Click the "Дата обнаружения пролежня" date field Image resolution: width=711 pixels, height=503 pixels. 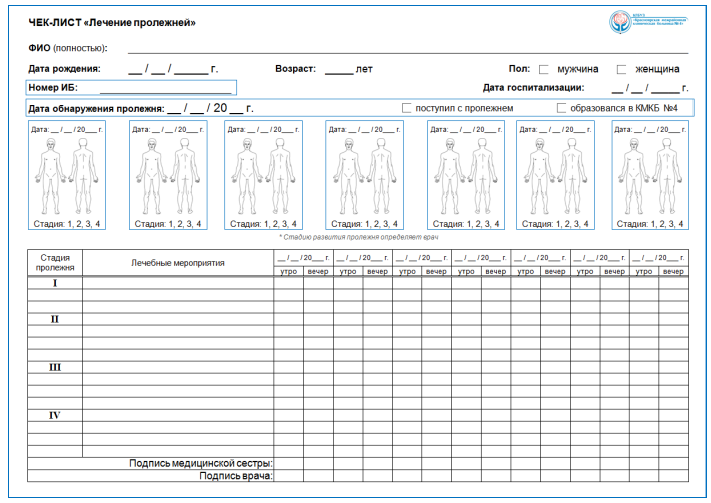(210, 107)
